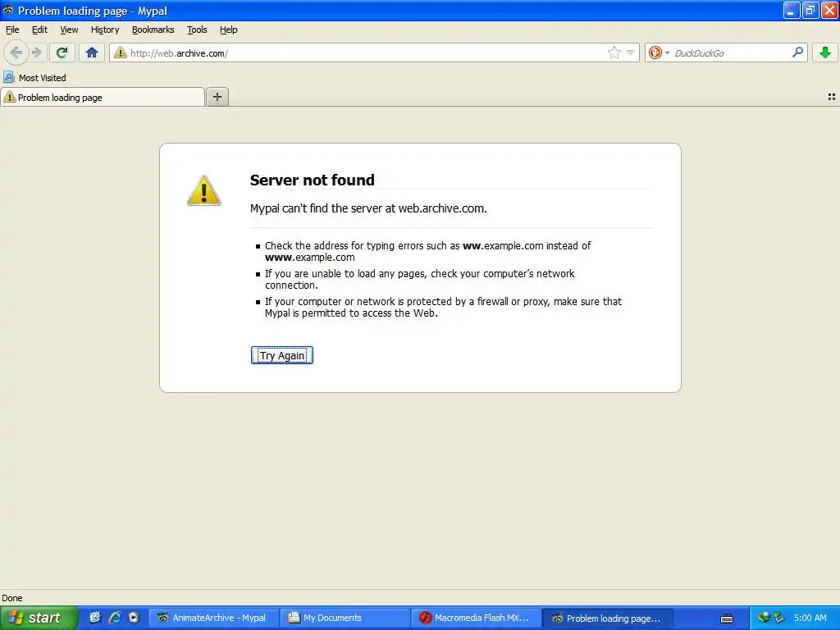
Task: Click the Server not found heading
Action: pos(313,180)
